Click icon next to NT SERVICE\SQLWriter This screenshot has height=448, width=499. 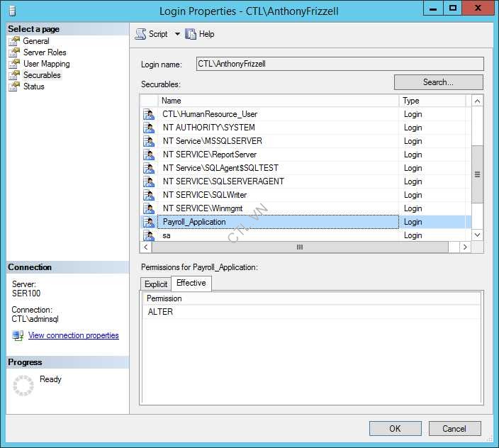click(x=149, y=195)
